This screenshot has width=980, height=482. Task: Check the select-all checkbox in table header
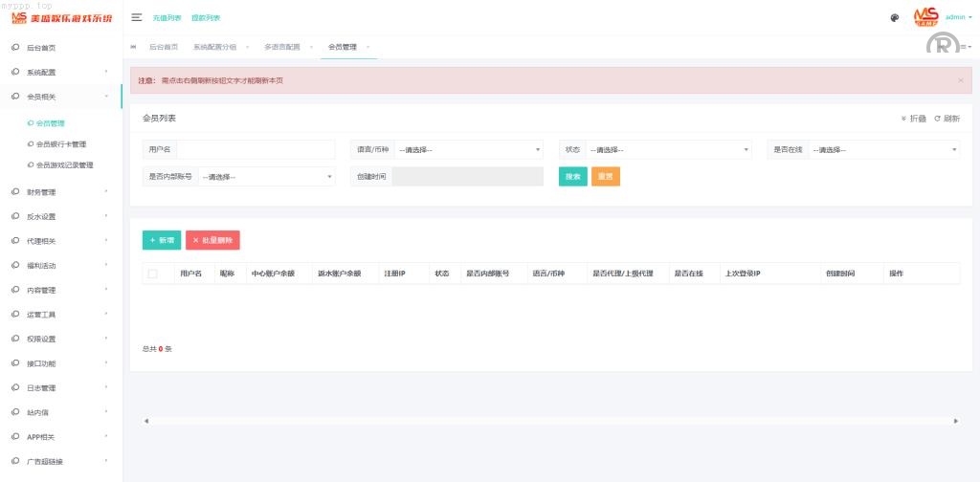pyautogui.click(x=153, y=274)
